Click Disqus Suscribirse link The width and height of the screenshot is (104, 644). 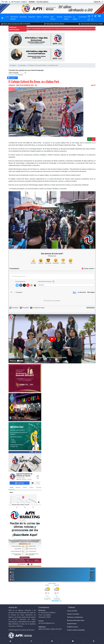click(x=14, y=308)
